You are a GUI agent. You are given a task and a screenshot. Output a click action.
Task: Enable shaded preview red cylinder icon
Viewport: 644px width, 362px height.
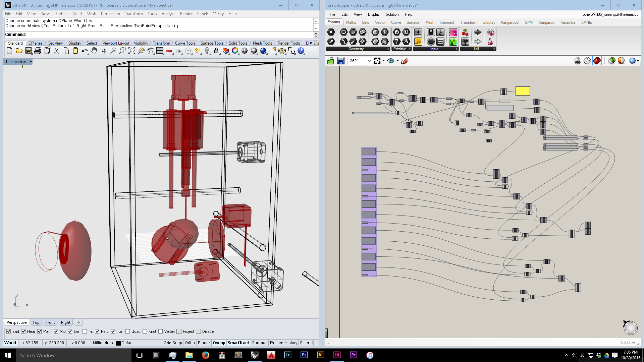pos(597,61)
